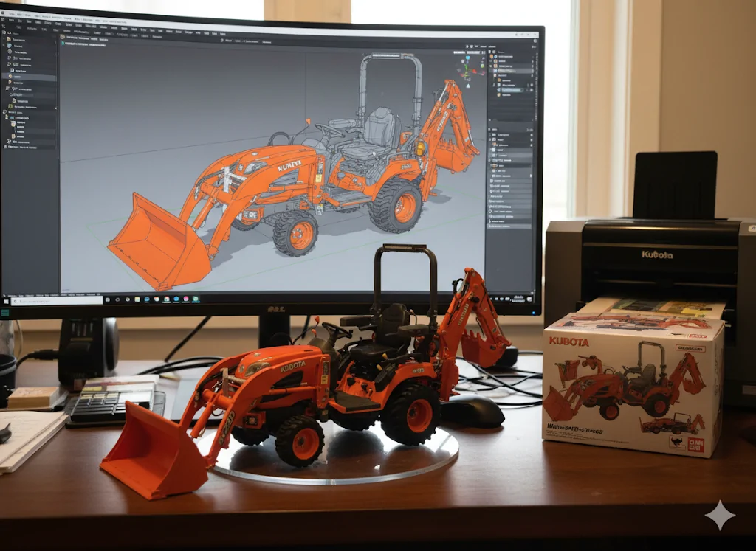Click the Kubota logo on the modeled hood
The width and height of the screenshot is (756, 551).
point(289,166)
